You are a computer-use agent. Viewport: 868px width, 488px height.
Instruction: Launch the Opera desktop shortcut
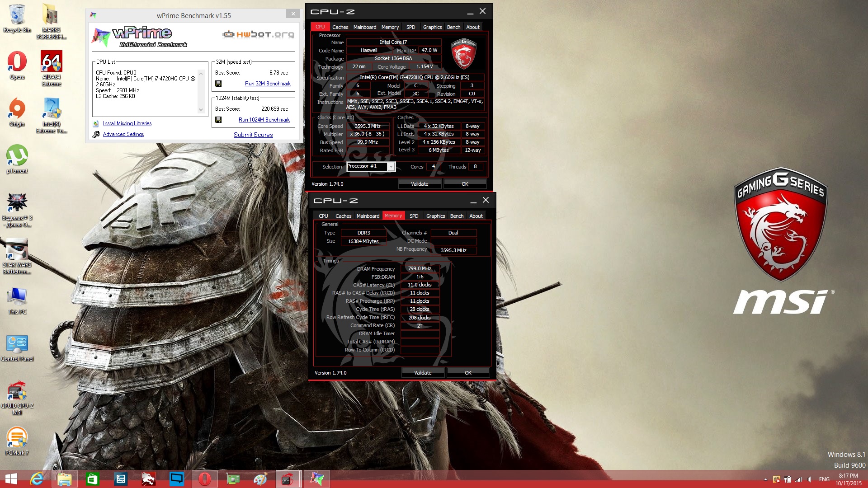[x=17, y=66]
